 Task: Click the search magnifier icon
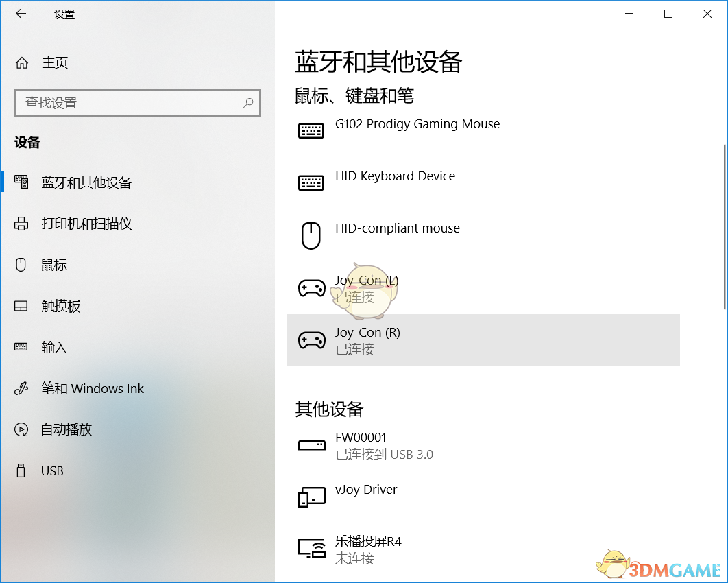(x=248, y=103)
